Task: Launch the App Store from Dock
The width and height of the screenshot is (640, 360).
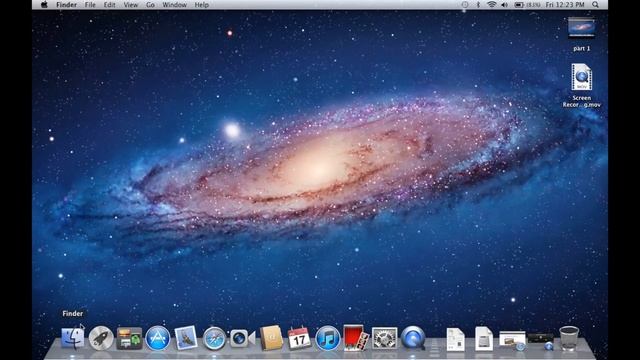Action: 158,338
